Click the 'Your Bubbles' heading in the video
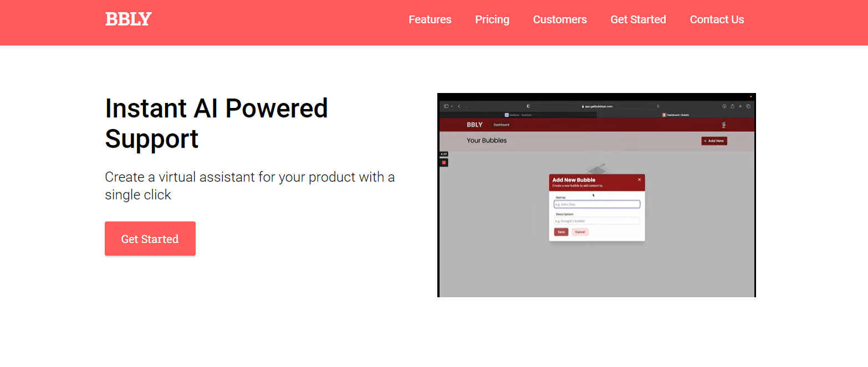This screenshot has width=868, height=367. click(487, 141)
